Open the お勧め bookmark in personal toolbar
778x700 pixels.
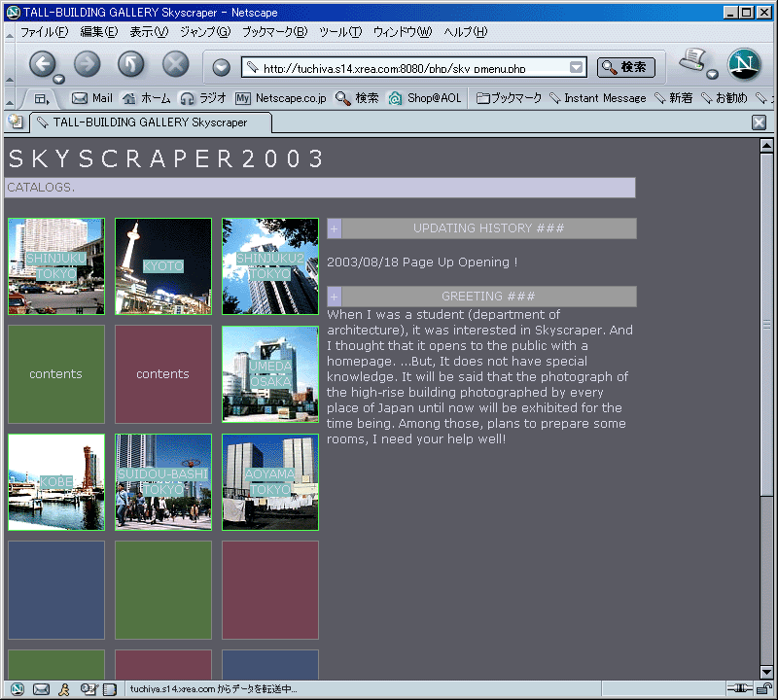725,98
